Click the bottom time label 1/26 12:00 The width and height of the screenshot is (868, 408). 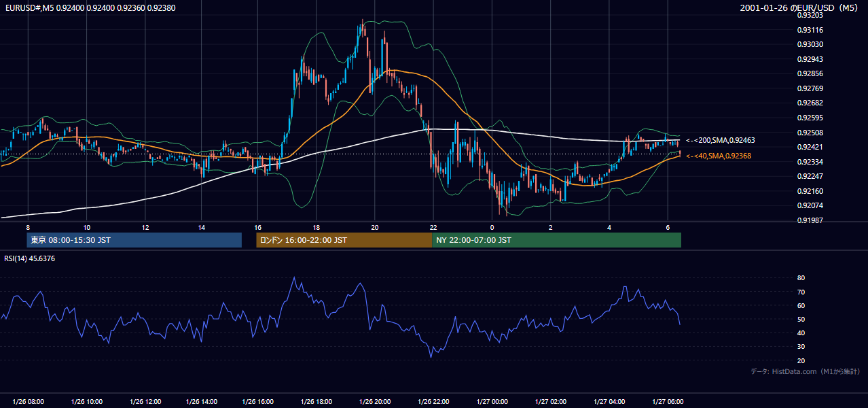pos(145,402)
